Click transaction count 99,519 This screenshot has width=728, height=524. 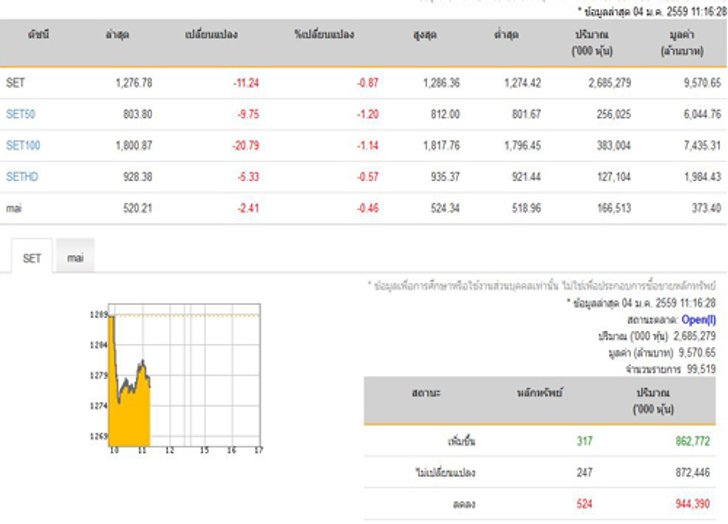[x=702, y=370]
